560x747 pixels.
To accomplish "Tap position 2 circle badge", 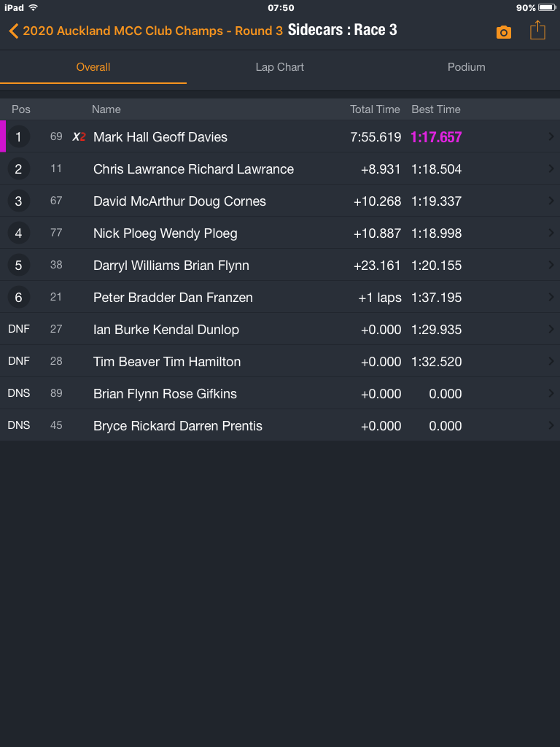I will tap(19, 169).
